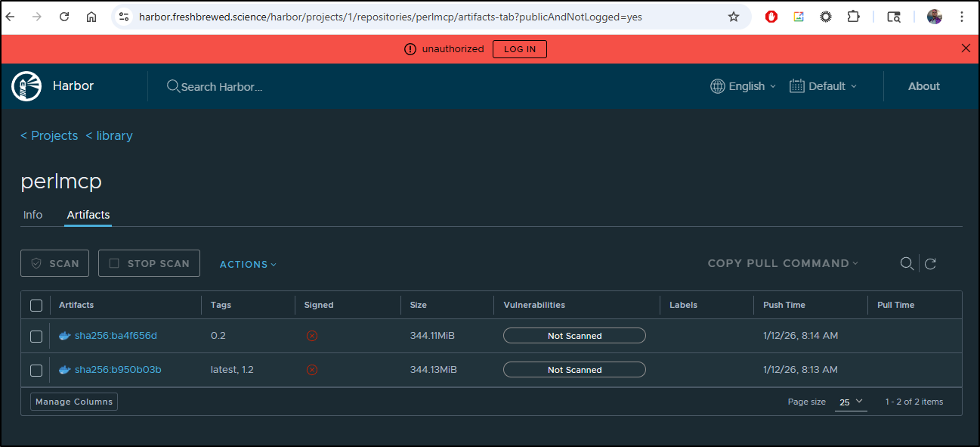The width and height of the screenshot is (980, 447).
Task: Click the Harbor lighthouse logo icon
Action: [26, 86]
